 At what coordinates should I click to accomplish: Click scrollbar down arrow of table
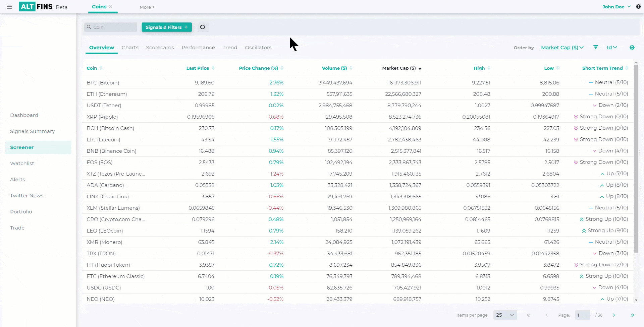pos(636,300)
